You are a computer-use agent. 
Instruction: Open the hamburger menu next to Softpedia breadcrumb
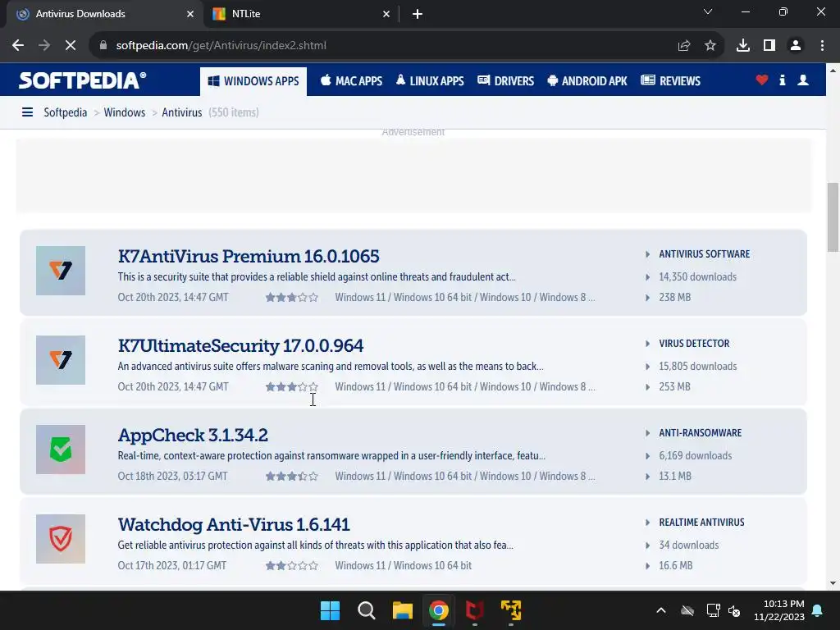tap(27, 112)
